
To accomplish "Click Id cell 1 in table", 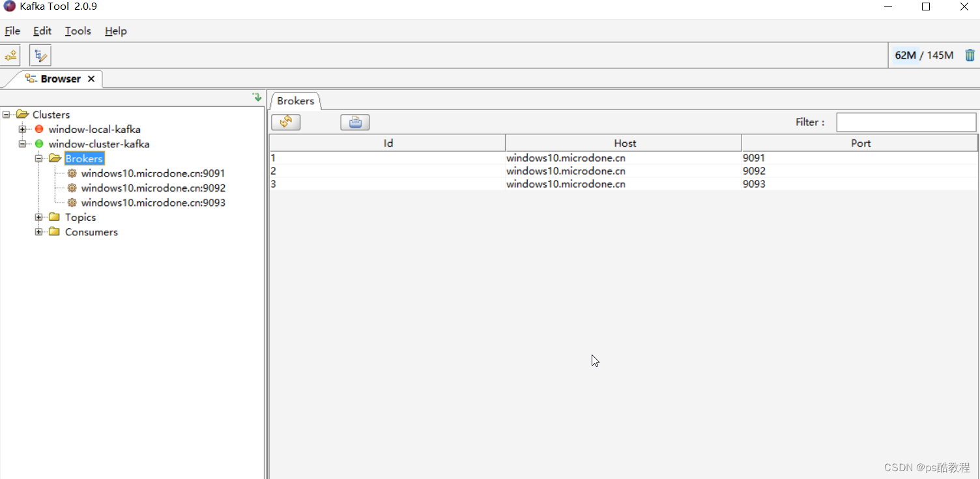I will click(x=388, y=158).
